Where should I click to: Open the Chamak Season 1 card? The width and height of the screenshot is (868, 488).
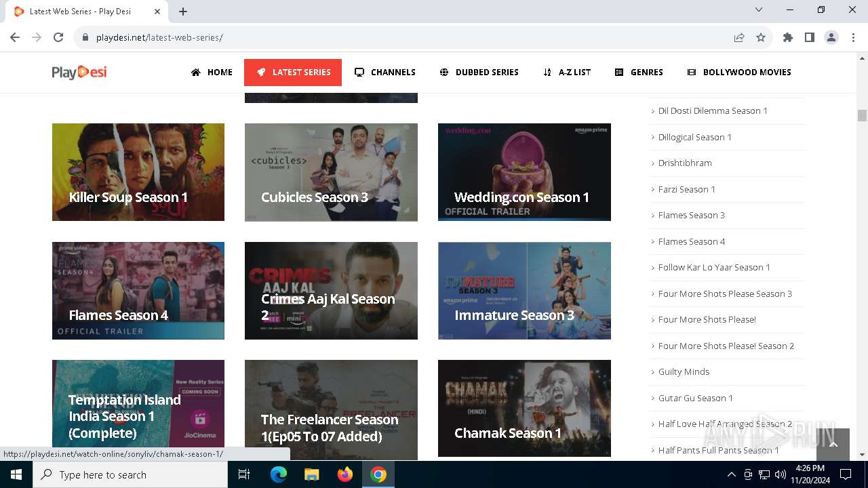coord(524,409)
